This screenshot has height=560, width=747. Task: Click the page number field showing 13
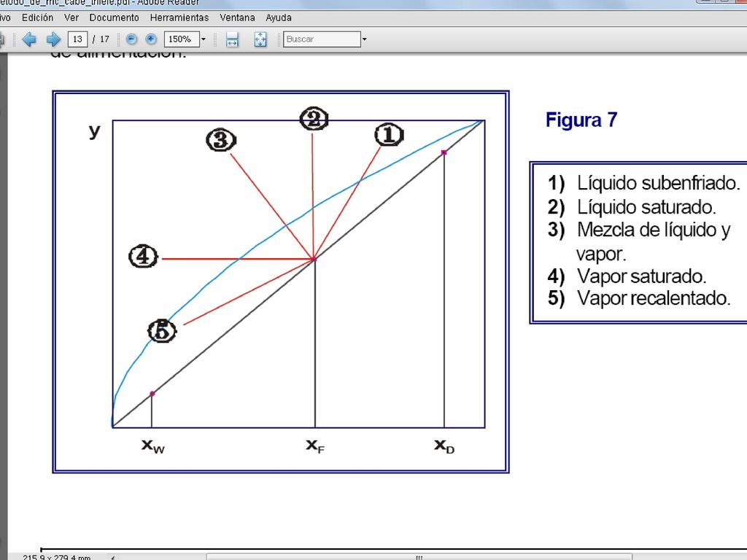77,39
